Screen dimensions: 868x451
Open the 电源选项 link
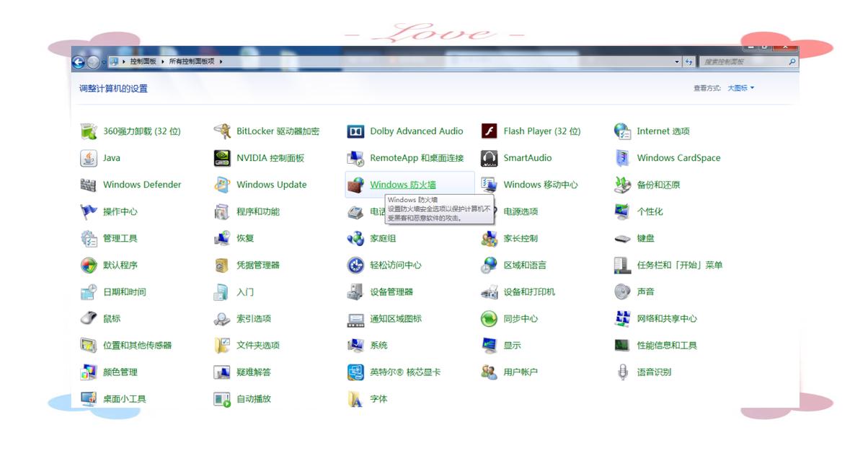tap(521, 211)
